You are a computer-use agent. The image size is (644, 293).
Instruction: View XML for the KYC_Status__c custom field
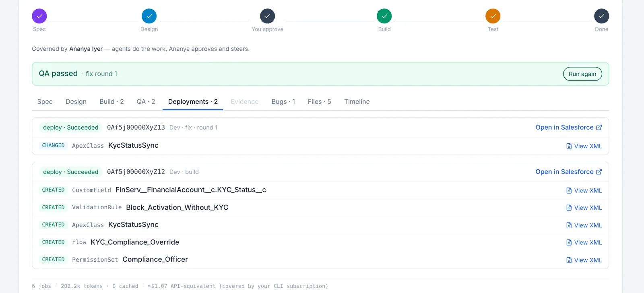coord(584,190)
